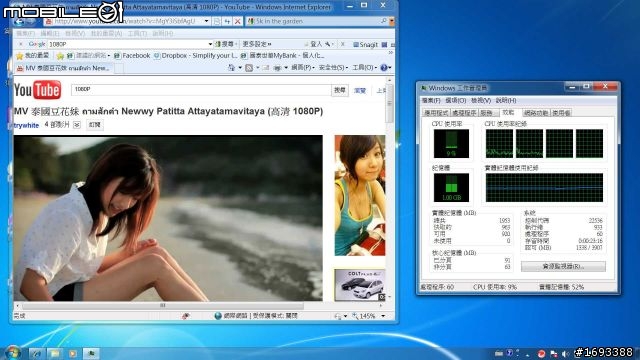Viewport: 640px width, 360px height.
Task: Open Windows Media Player on the taskbar
Action: [73, 353]
